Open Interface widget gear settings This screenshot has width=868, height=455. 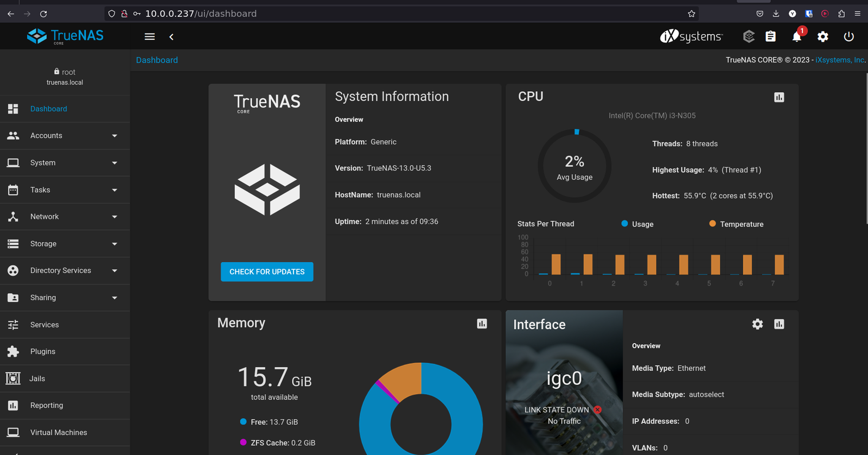point(757,324)
